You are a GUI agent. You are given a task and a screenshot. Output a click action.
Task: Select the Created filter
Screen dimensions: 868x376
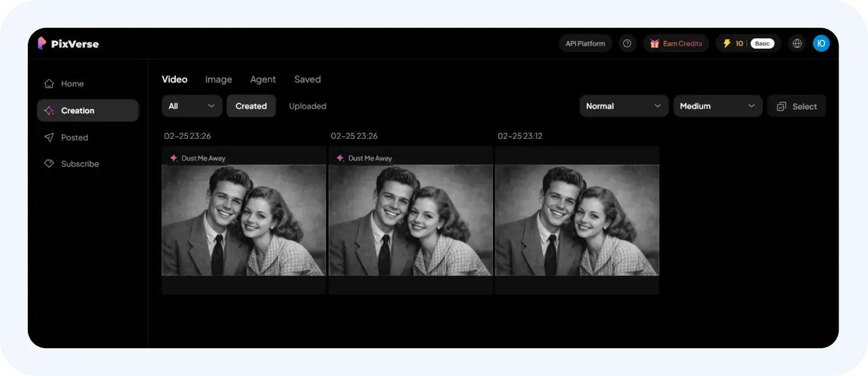pyautogui.click(x=251, y=106)
